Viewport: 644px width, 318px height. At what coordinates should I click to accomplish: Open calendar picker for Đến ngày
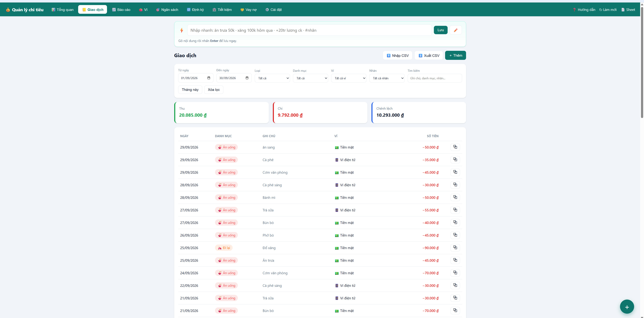coord(247,78)
